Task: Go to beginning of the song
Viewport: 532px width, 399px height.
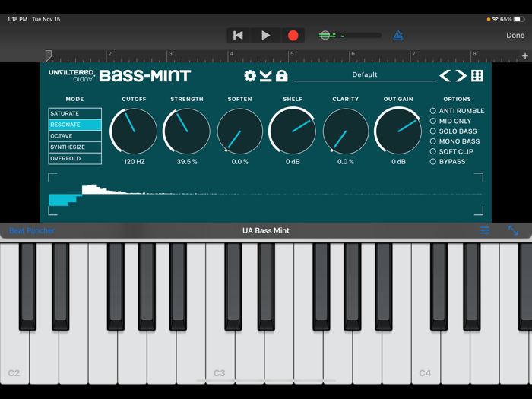Action: (238, 35)
